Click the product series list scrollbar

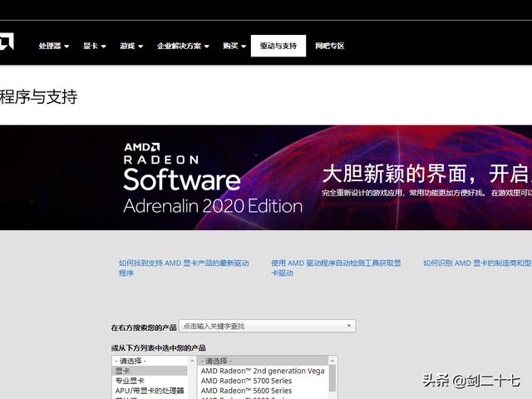click(x=332, y=379)
